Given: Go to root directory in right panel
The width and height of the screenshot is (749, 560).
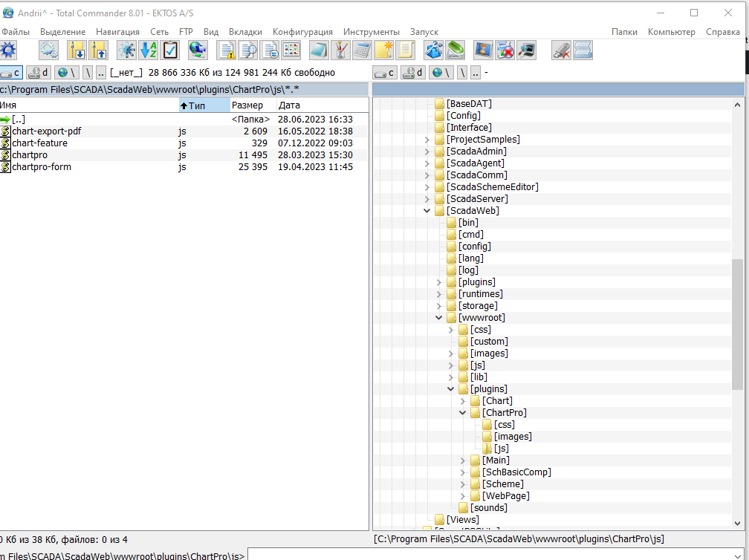Looking at the screenshot, I should 462,73.
